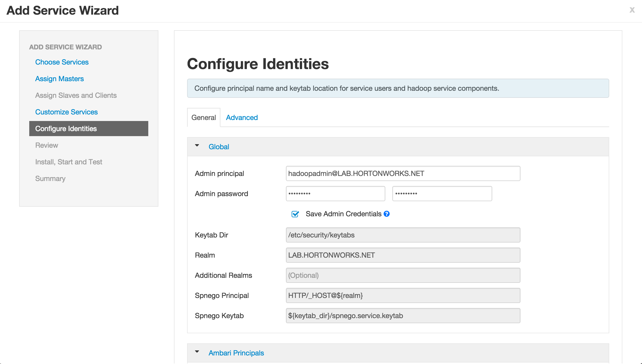
Task: Toggle the Save Admin Credentials checkbox
Action: pyautogui.click(x=295, y=214)
